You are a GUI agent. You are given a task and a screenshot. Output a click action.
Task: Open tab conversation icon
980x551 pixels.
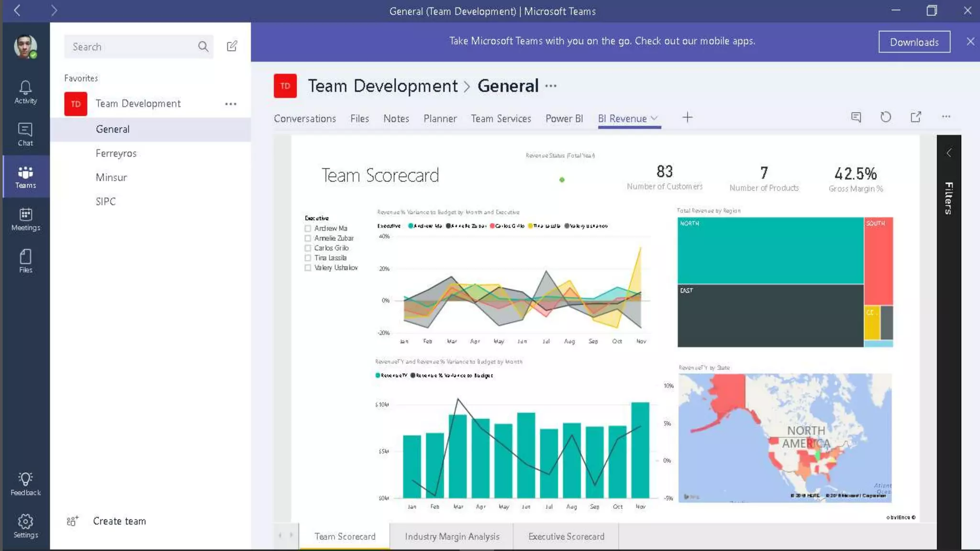click(x=856, y=117)
